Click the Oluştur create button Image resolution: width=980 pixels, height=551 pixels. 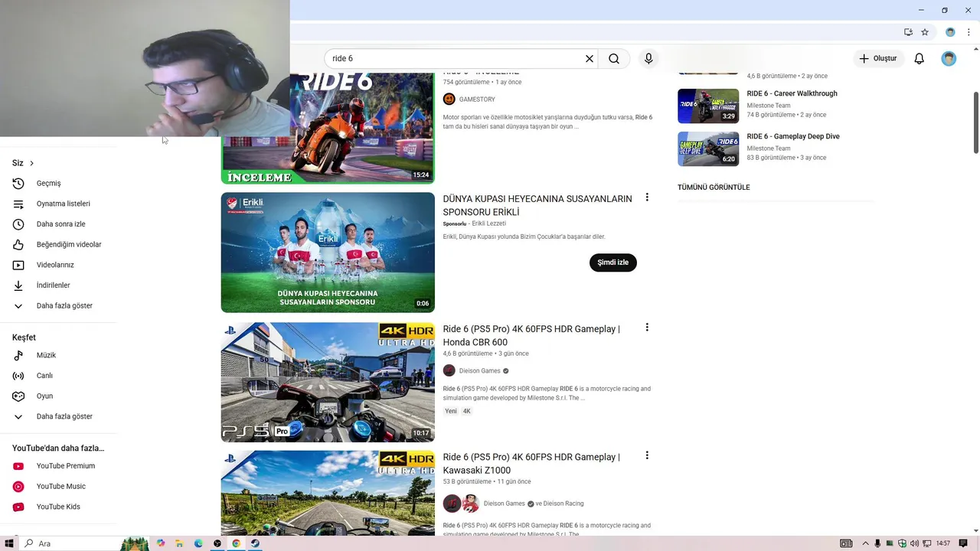[878, 59]
